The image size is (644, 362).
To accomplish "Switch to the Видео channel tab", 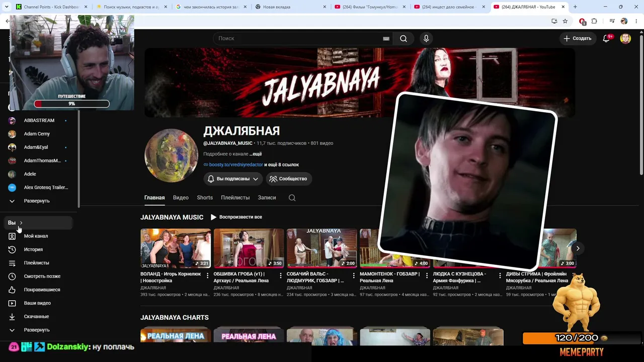I will [181, 198].
